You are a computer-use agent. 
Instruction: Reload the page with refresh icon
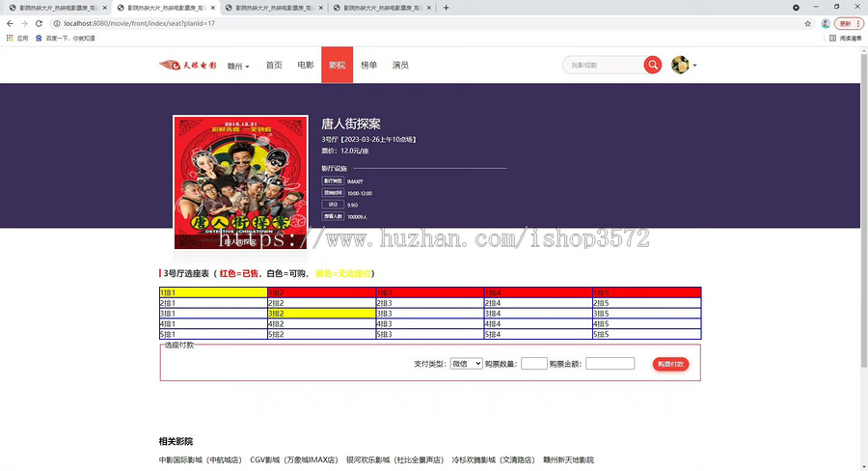39,23
